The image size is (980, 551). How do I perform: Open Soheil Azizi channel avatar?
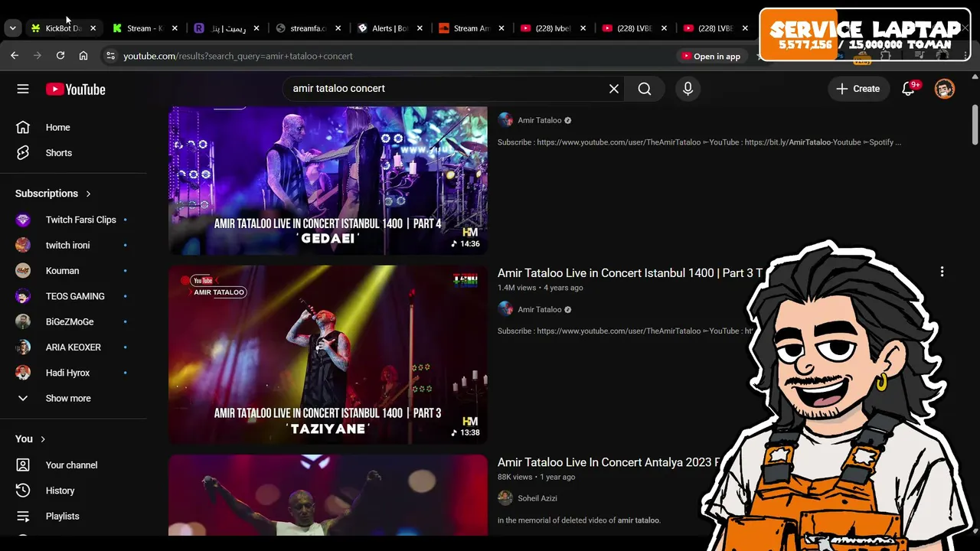pyautogui.click(x=505, y=498)
